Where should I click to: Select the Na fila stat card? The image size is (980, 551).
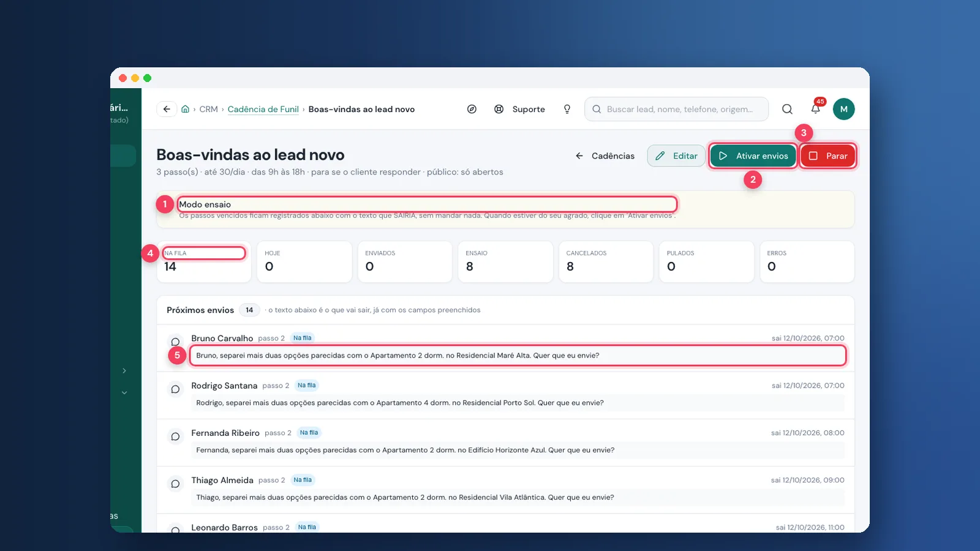(x=204, y=261)
